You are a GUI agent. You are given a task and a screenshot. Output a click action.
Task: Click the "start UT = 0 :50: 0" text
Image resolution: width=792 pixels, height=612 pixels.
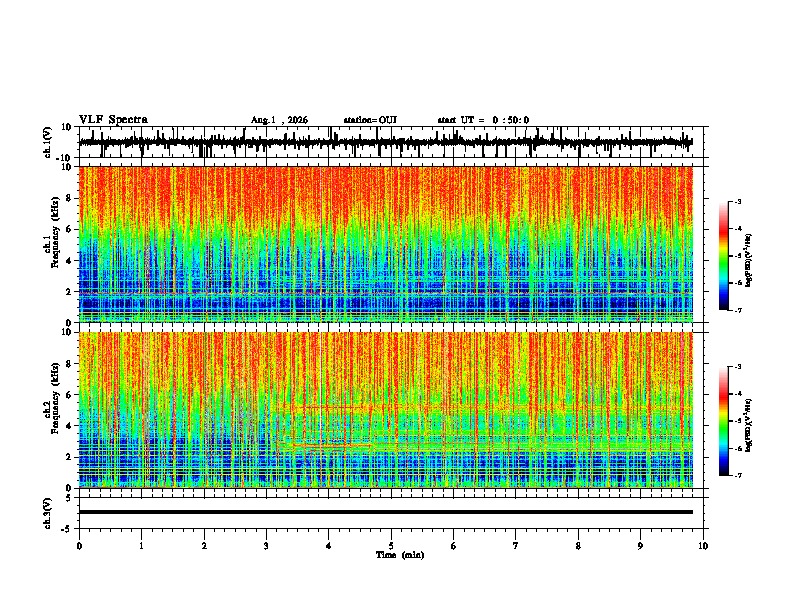[x=483, y=120]
